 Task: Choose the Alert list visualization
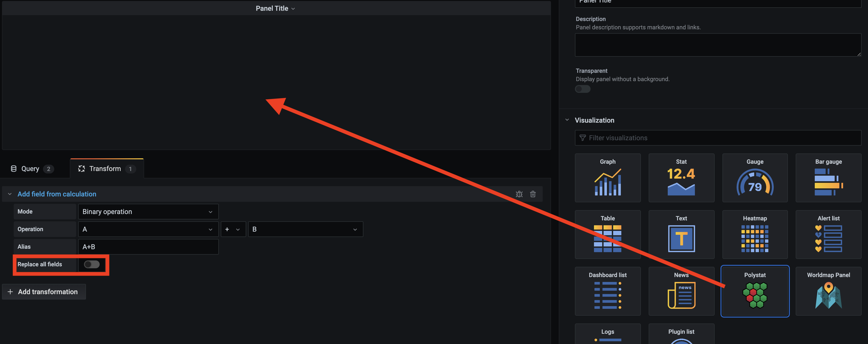[829, 235]
